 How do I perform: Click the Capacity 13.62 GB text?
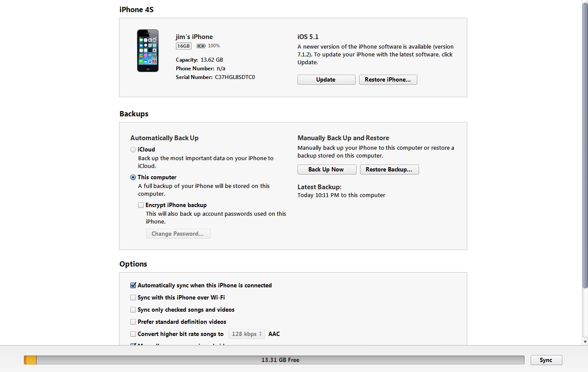coord(199,60)
